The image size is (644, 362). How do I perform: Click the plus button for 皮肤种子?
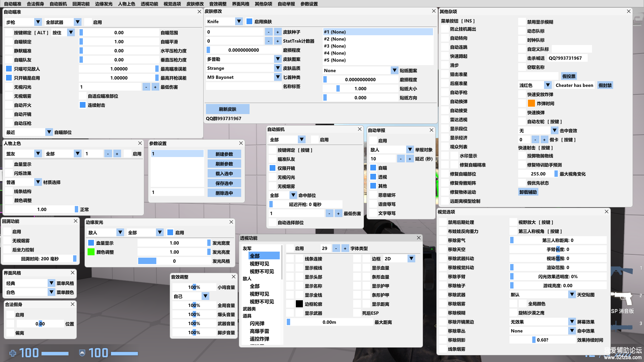[x=277, y=32]
